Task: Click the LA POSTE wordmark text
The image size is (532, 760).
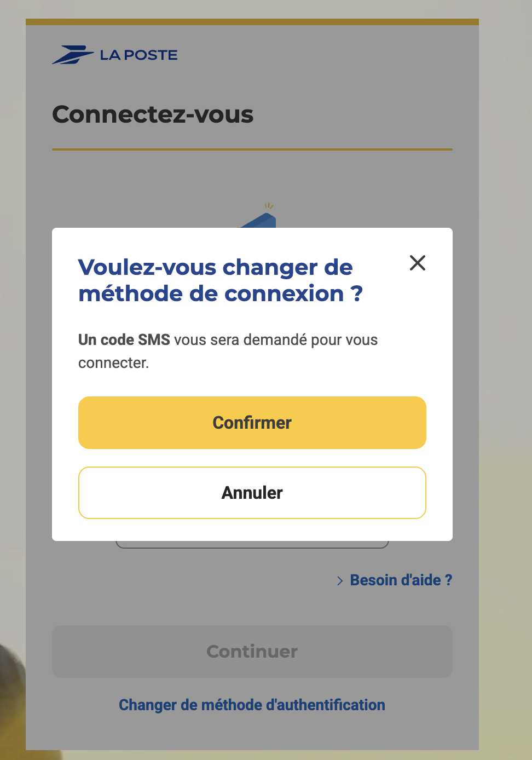Action: [138, 55]
